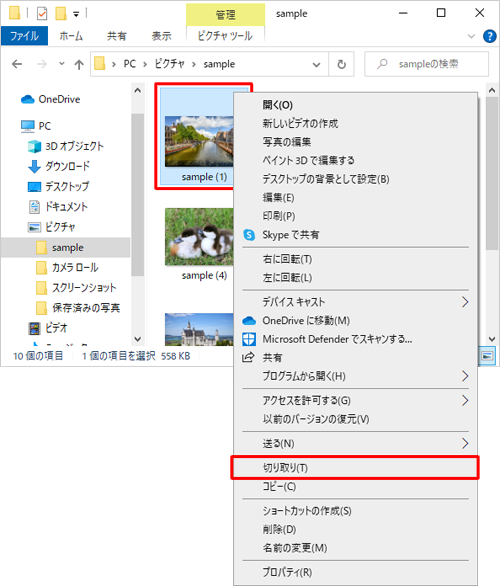This screenshot has width=500, height=586.
Task: Select the sample (4) ducklings thumbnail
Action: coord(199,237)
